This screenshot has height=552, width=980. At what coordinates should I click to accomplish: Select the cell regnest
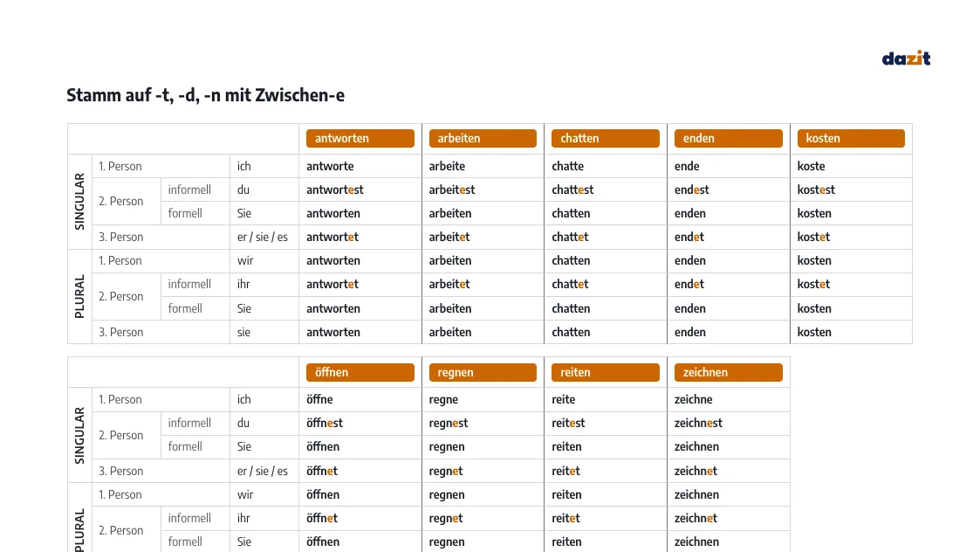click(449, 423)
